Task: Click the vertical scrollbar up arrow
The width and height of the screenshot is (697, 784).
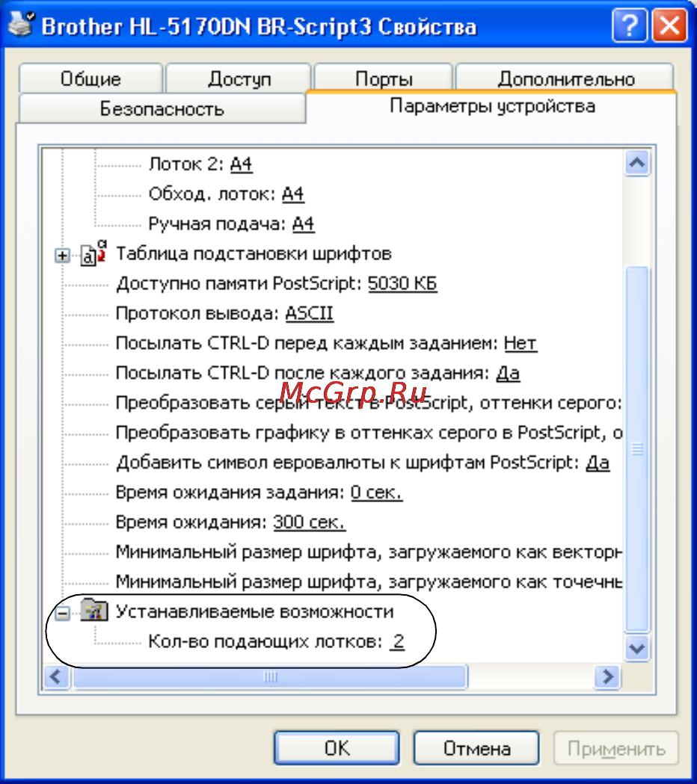Action: (x=637, y=162)
